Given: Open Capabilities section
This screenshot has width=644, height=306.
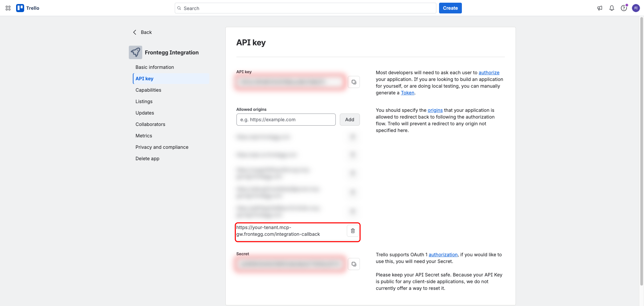Looking at the screenshot, I should (148, 90).
